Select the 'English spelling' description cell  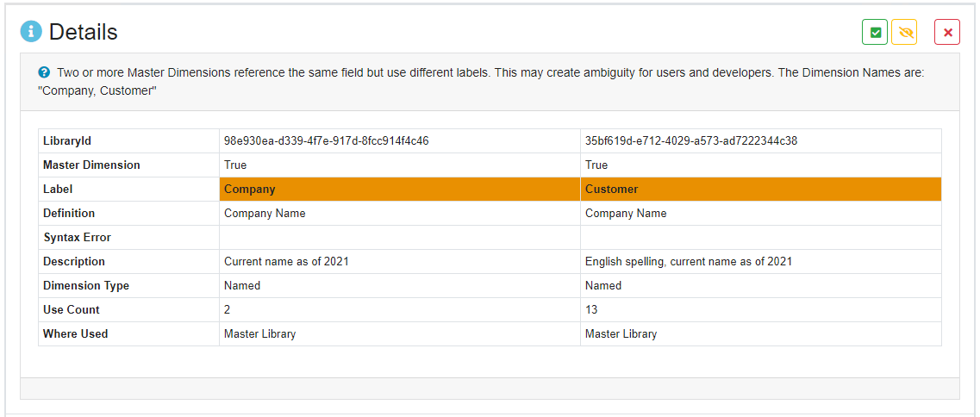point(688,262)
